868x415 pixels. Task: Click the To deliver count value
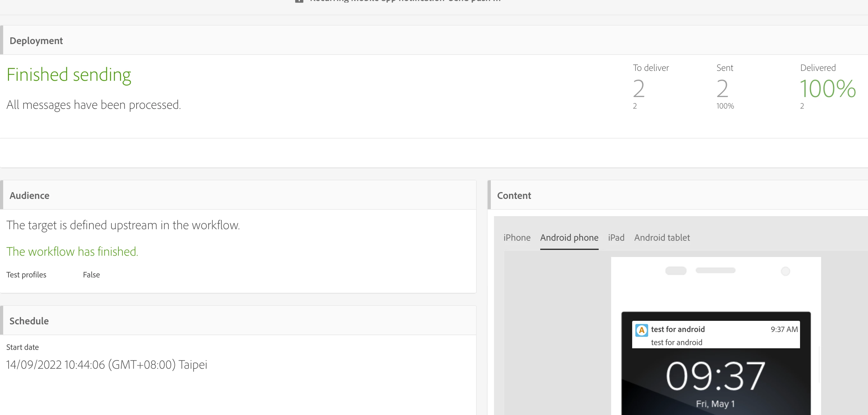point(639,89)
